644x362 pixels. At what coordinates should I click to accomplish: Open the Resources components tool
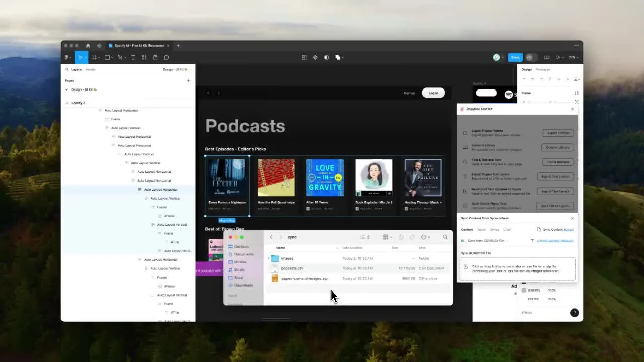pyautogui.click(x=144, y=58)
